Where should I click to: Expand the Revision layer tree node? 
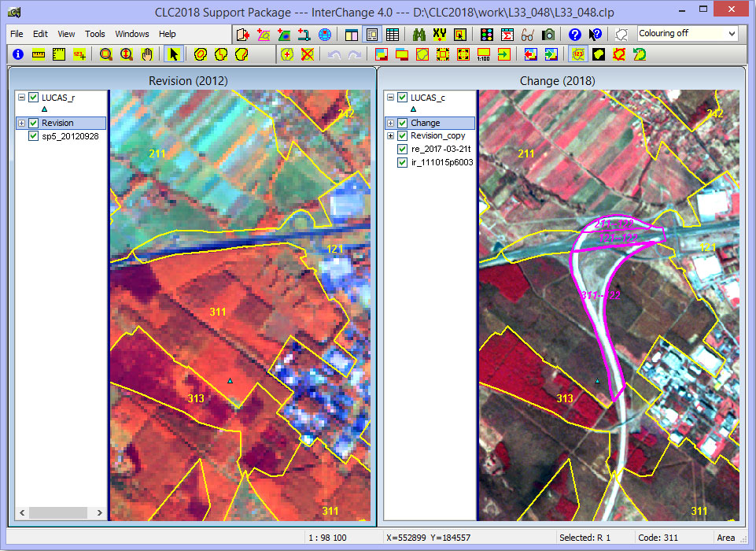(x=21, y=123)
